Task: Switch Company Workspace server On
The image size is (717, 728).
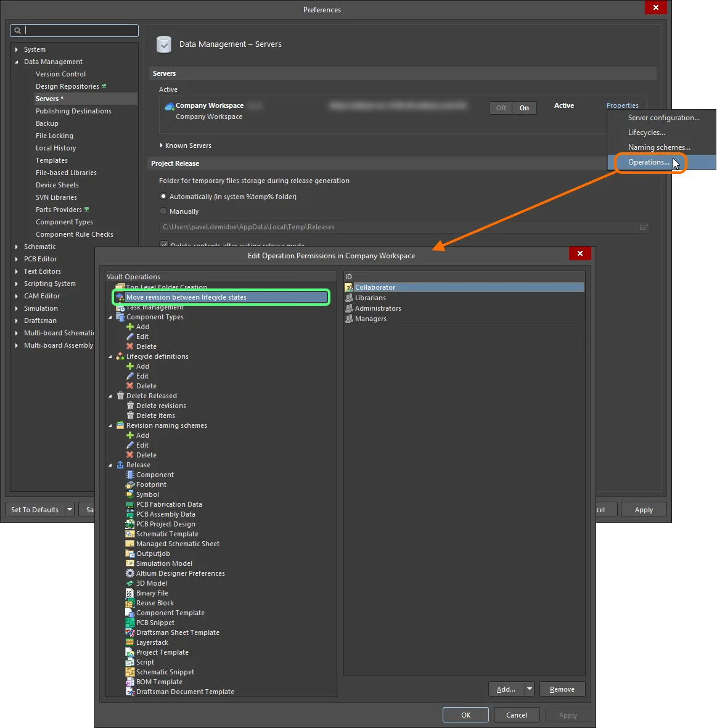Action: 524,108
